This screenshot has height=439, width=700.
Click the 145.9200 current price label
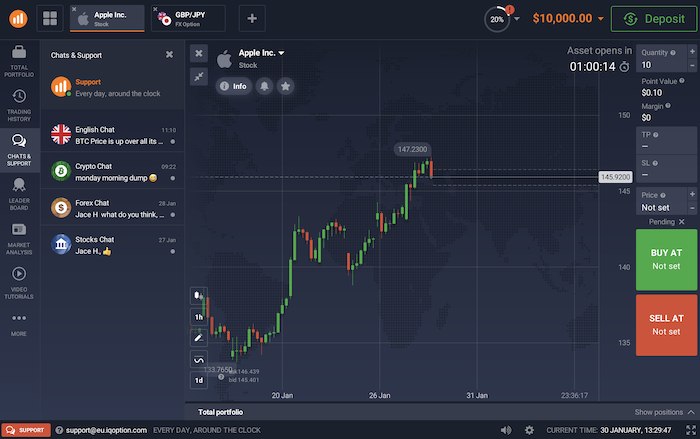coord(615,177)
